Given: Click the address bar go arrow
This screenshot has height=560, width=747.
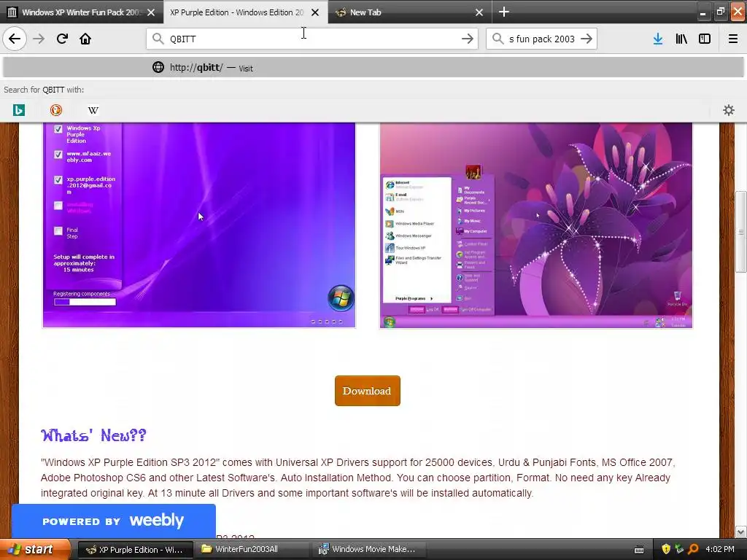Looking at the screenshot, I should tap(468, 39).
